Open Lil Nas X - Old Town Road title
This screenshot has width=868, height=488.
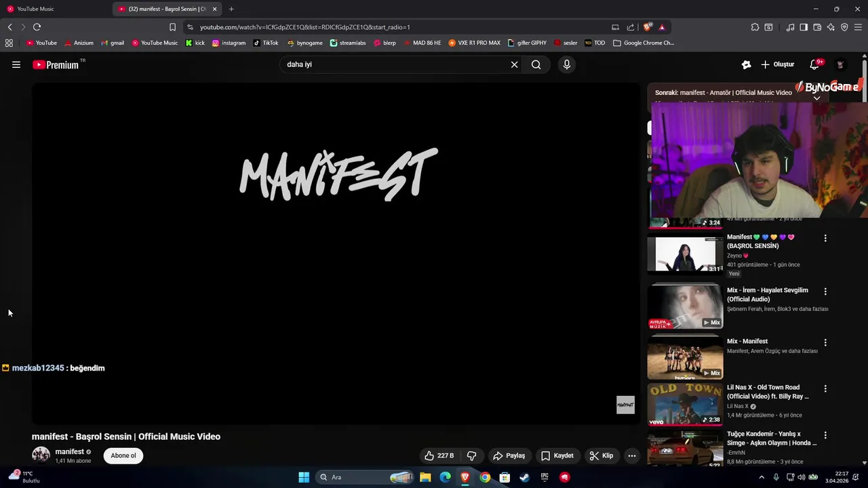tap(768, 392)
